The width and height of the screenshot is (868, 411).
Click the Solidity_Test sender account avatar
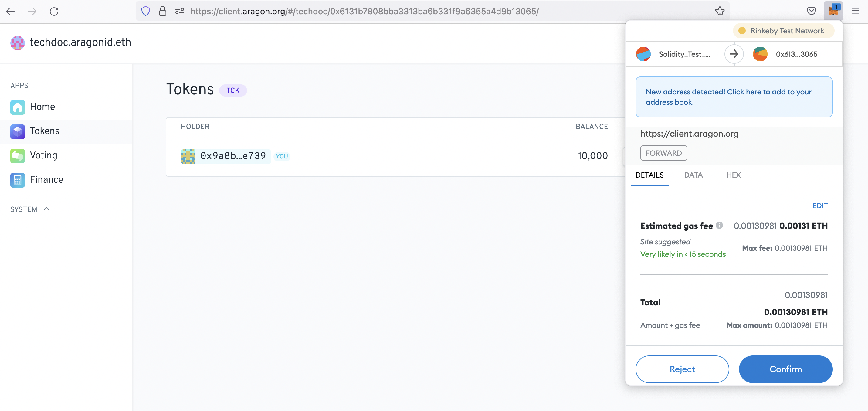click(x=643, y=54)
